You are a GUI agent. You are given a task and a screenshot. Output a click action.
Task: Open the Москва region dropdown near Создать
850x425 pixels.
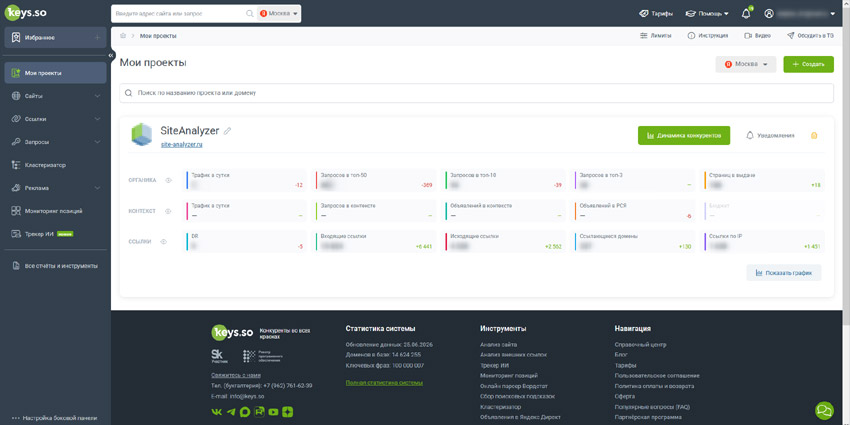point(746,64)
